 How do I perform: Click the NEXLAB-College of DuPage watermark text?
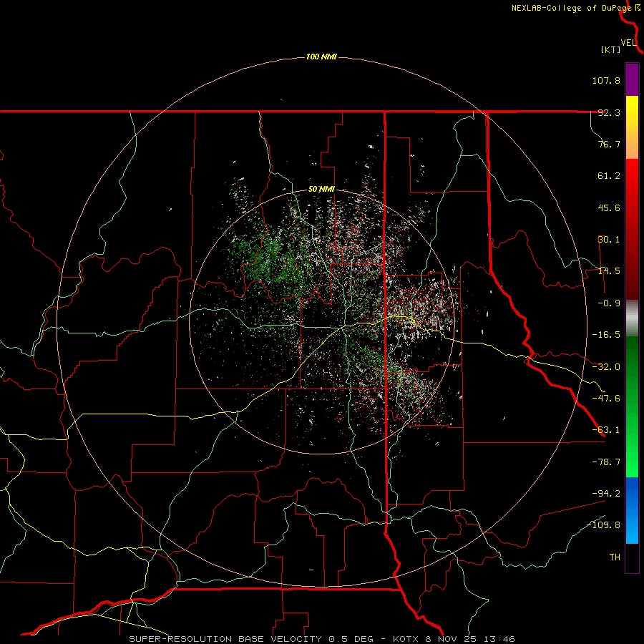pyautogui.click(x=571, y=8)
